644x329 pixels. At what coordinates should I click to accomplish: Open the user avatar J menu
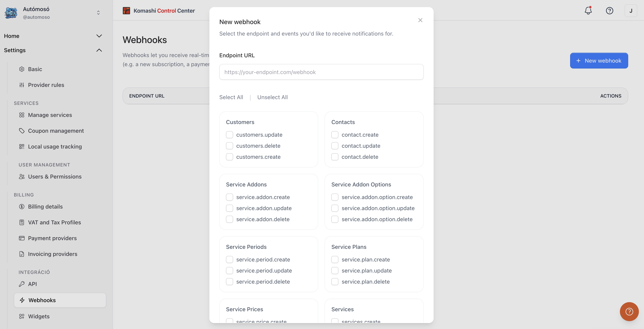click(631, 11)
